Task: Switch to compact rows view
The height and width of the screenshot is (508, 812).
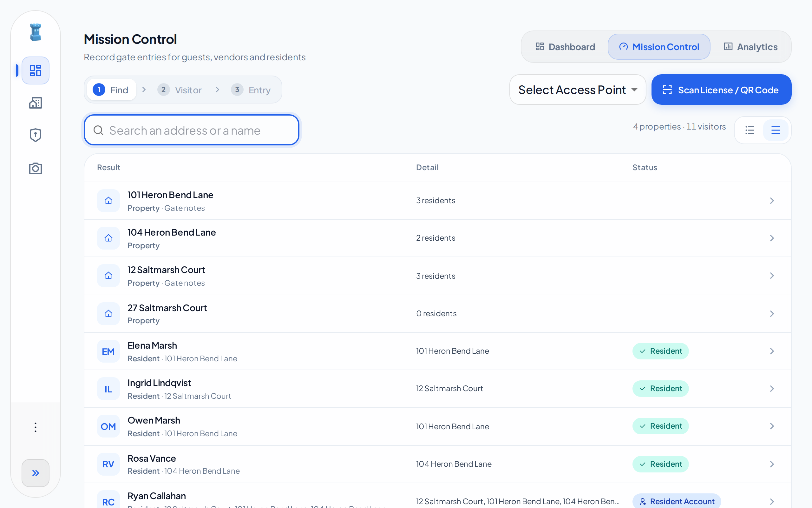Action: (776, 130)
